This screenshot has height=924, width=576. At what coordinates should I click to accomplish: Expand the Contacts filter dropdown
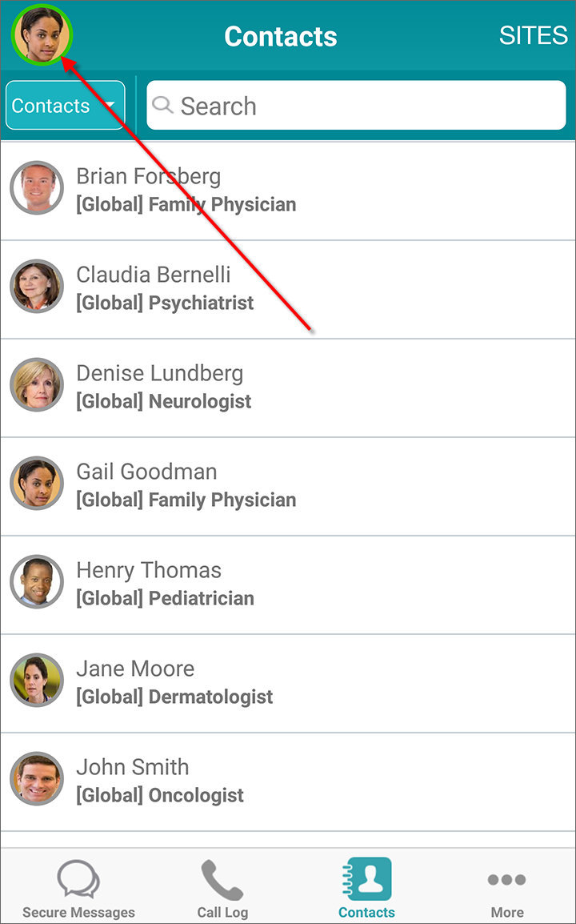(65, 106)
